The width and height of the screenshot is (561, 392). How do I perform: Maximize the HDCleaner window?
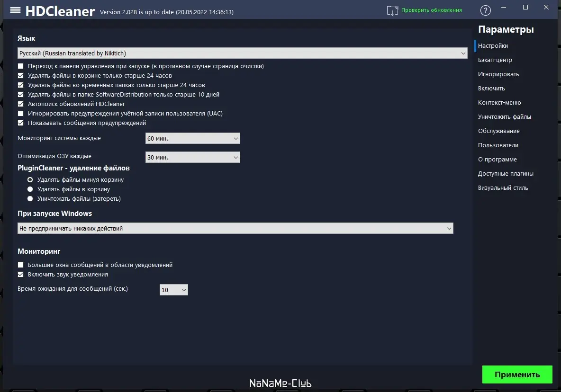(525, 7)
